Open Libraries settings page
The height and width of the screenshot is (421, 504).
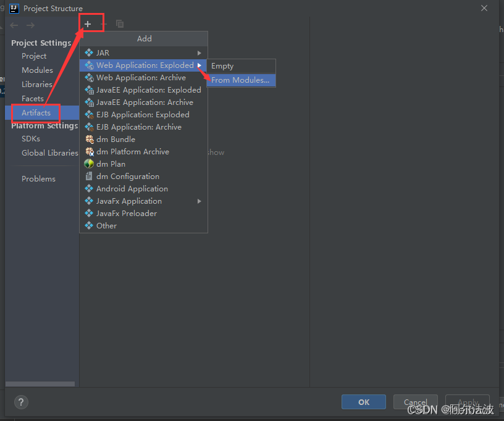pyautogui.click(x=37, y=84)
